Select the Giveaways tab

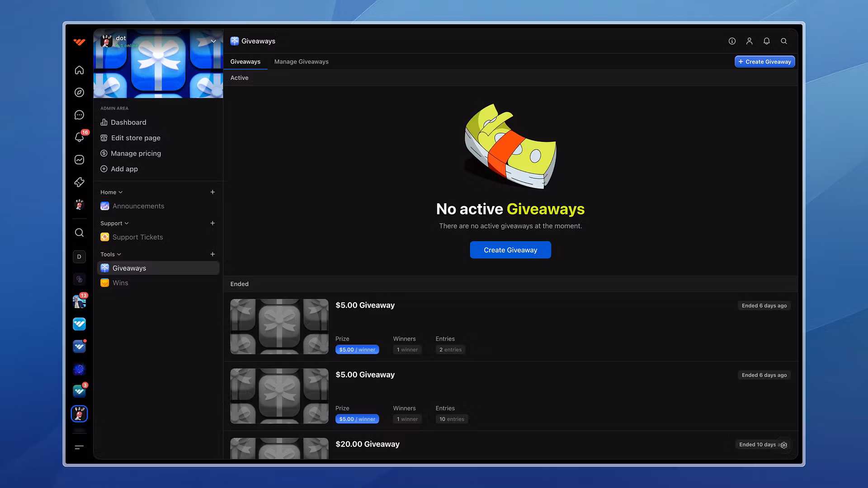(x=245, y=61)
